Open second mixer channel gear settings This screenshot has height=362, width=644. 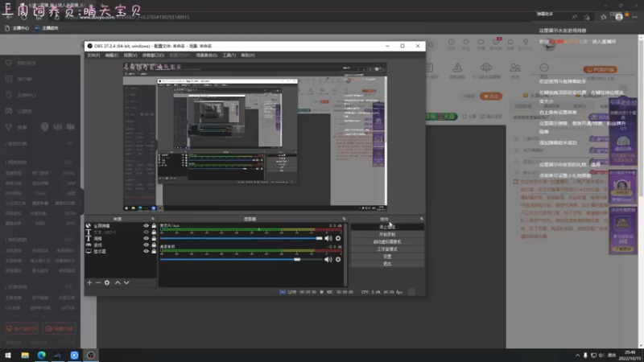(338, 259)
